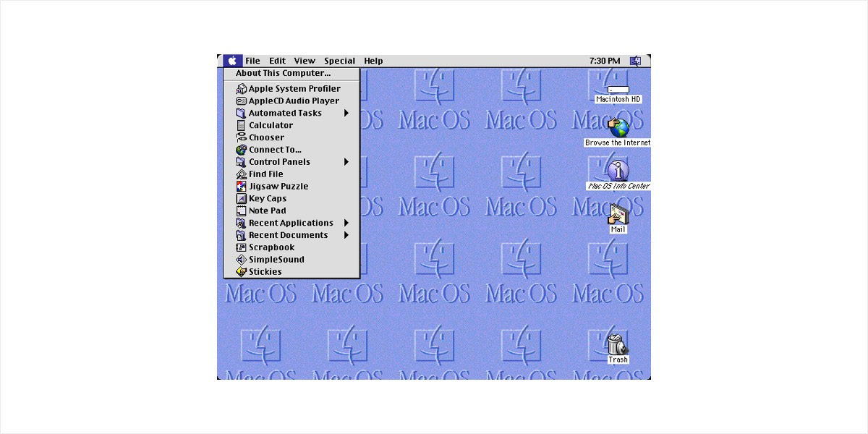Click the Key Caps icon
This screenshot has width=868, height=434.
pos(242,199)
